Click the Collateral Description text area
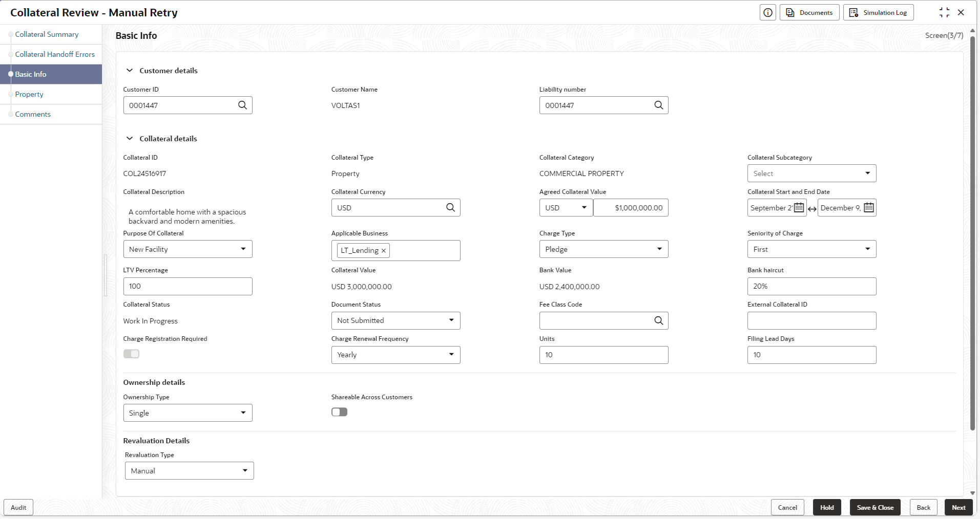 (x=187, y=216)
